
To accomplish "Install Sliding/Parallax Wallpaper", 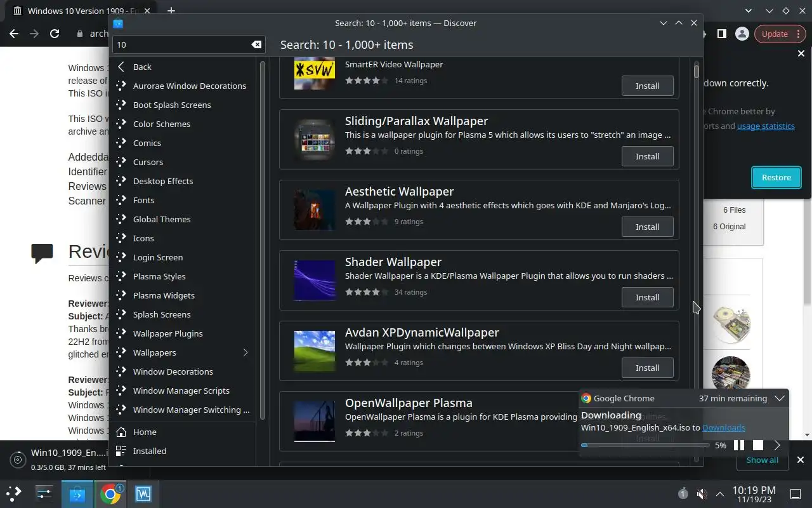I will click(647, 156).
